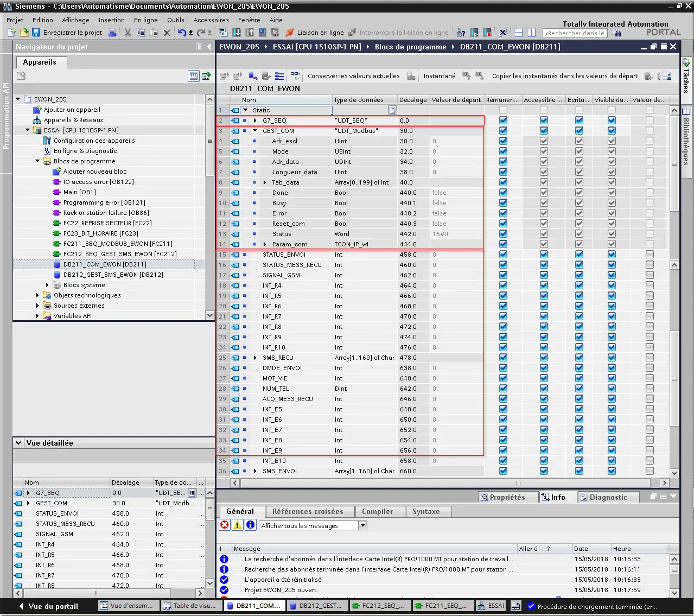Click the print icon in the toolbar
The width and height of the screenshot is (694, 616).
pos(112,33)
